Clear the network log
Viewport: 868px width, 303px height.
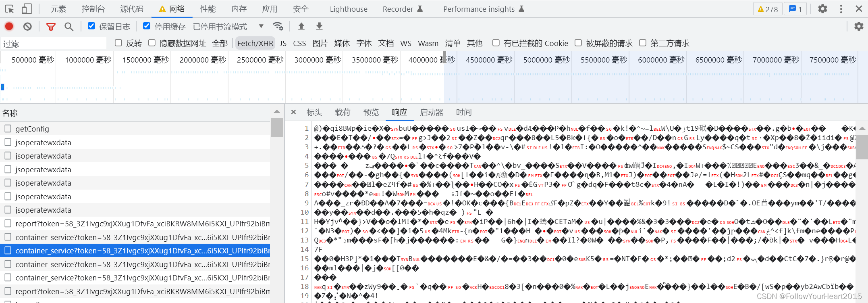tap(27, 27)
